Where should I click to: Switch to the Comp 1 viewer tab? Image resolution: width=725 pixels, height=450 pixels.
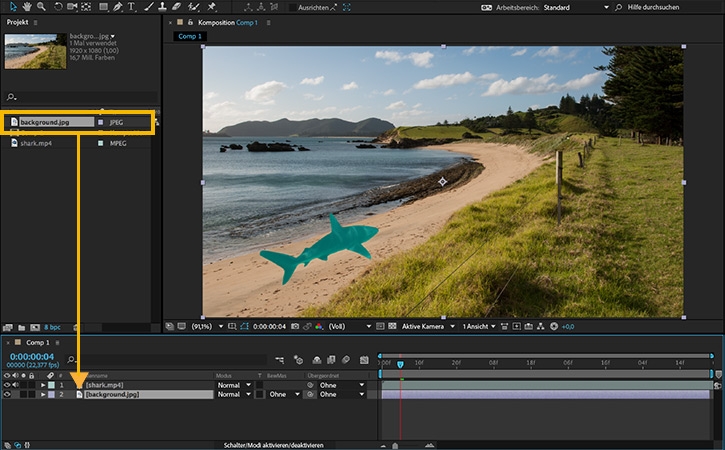pos(189,36)
